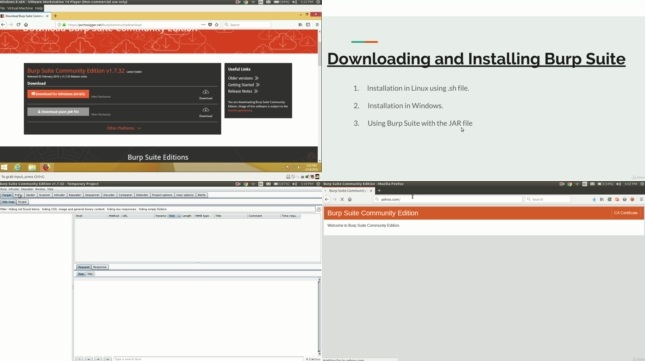Expand the Other Platforms section

(x=124, y=128)
